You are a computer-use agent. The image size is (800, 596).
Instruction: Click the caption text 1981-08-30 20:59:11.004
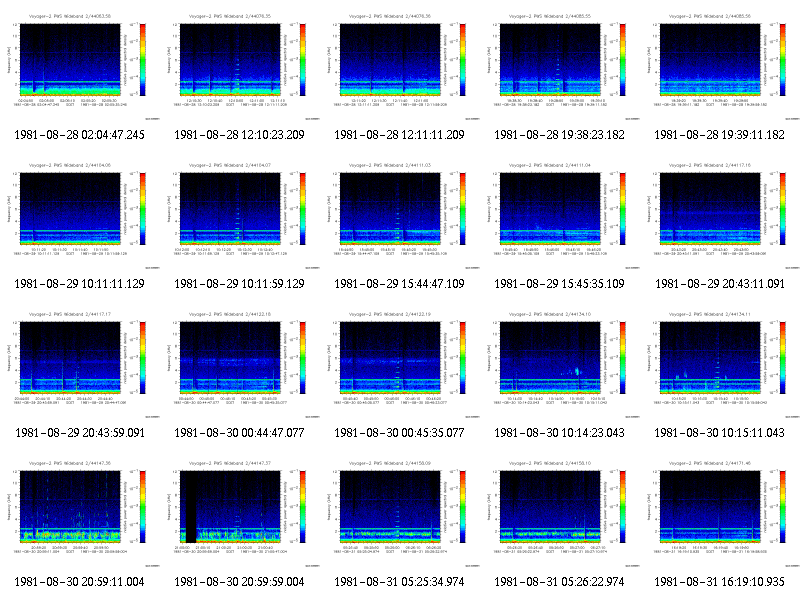tap(80, 582)
